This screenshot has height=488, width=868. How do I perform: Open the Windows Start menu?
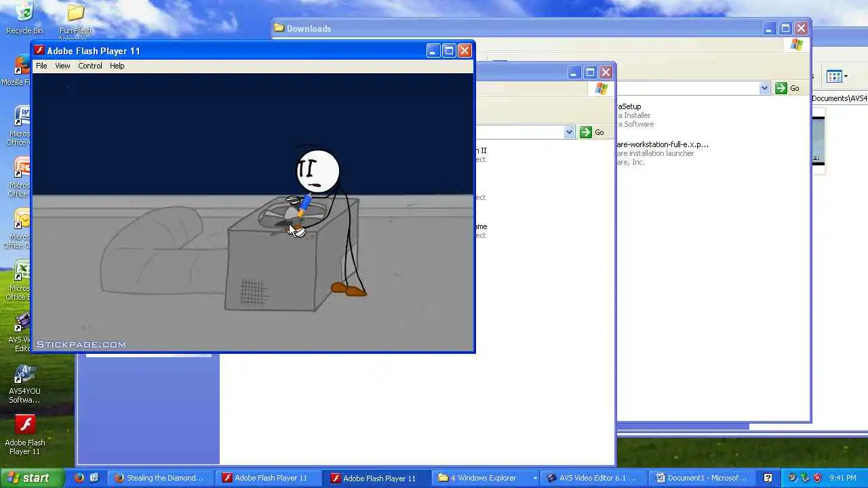click(x=32, y=478)
